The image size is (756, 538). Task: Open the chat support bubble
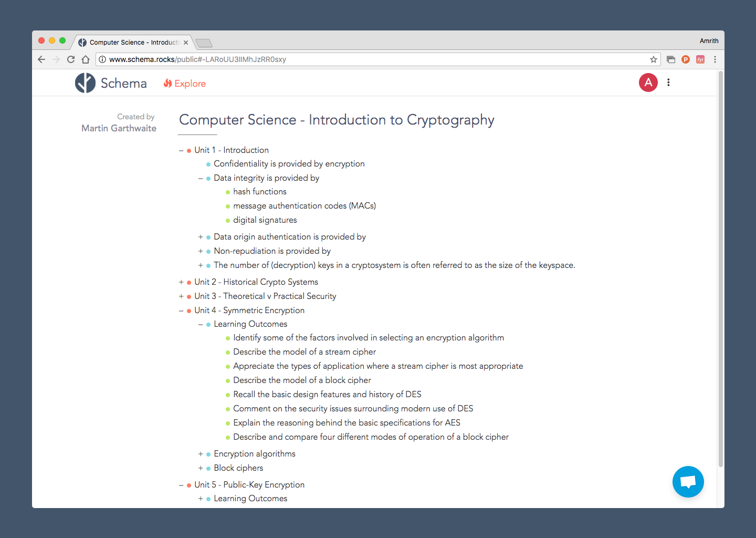(x=688, y=482)
